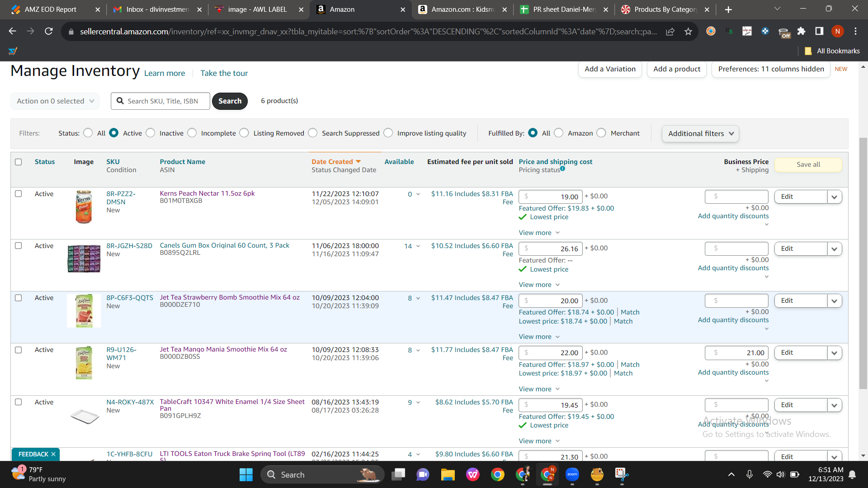This screenshot has height=488, width=868.
Task: Switch to the Gmail Inbox tab
Action: click(x=157, y=9)
